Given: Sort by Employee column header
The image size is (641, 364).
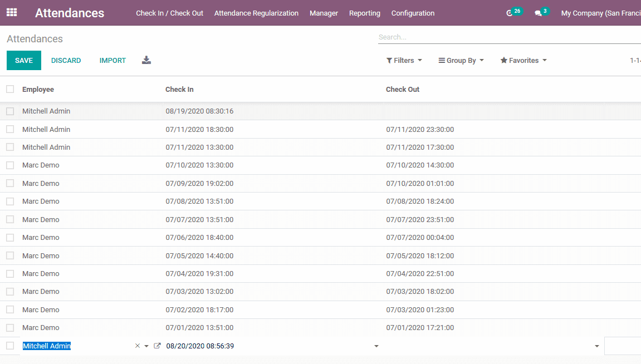Looking at the screenshot, I should [38, 89].
